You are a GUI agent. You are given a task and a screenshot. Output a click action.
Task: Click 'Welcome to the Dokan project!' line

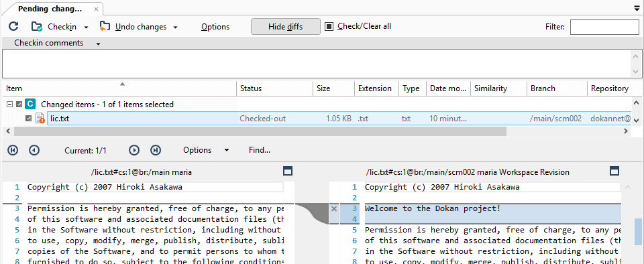point(433,208)
